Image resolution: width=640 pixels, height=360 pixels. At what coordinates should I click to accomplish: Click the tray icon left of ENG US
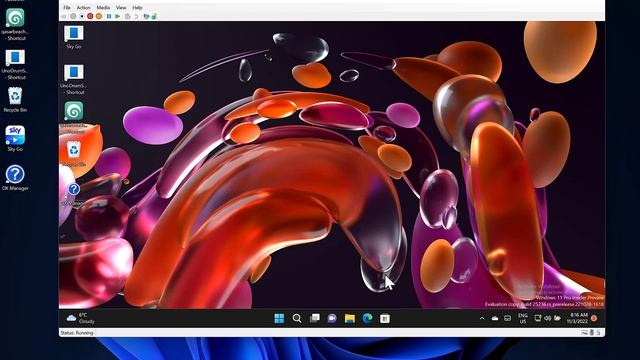pyautogui.click(x=507, y=318)
